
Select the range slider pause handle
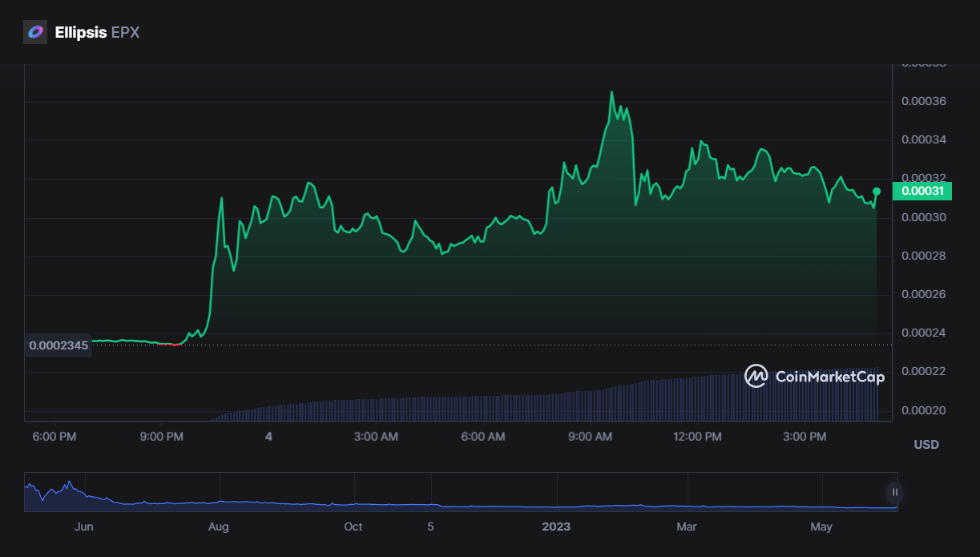tap(894, 492)
